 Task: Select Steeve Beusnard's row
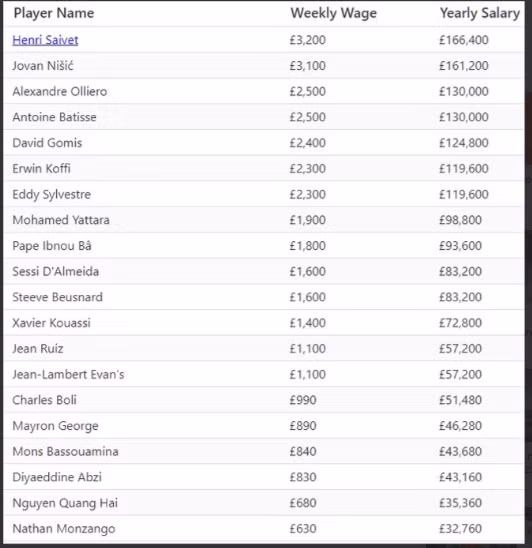tap(264, 297)
